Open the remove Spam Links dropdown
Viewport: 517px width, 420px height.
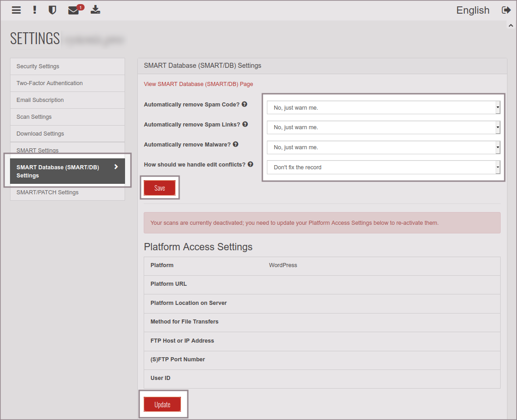click(x=383, y=127)
